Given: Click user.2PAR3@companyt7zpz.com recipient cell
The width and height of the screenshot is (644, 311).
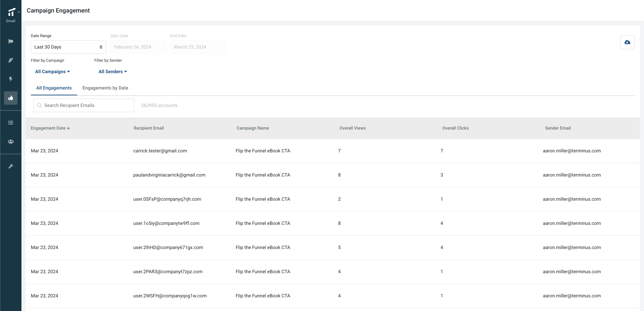Looking at the screenshot, I should click(168, 271).
